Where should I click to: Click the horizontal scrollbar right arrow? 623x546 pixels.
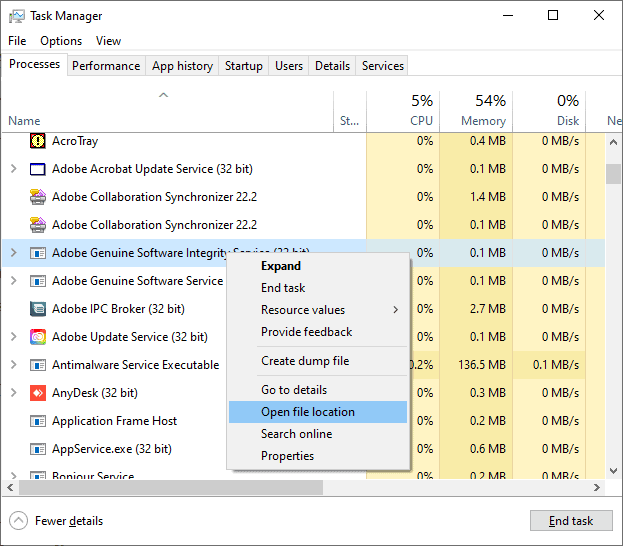point(597,488)
